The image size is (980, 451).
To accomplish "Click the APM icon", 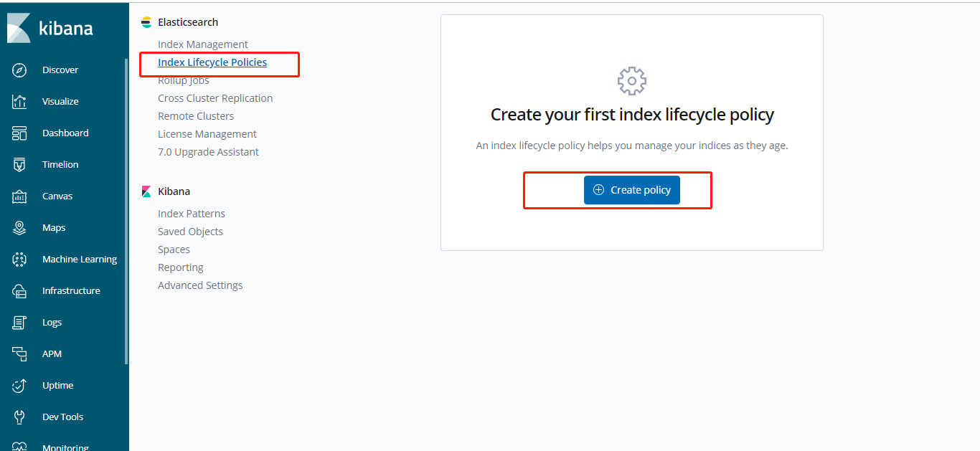I will [x=19, y=354].
